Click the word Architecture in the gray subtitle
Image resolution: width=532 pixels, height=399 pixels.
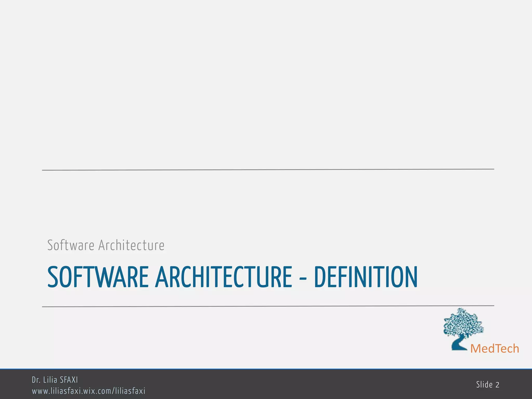(x=131, y=245)
